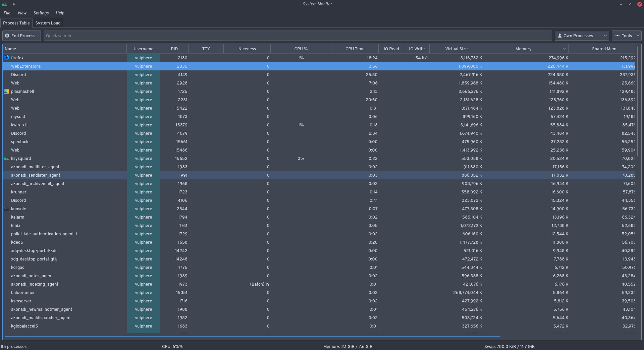Open the View menu
644x350 pixels.
22,13
